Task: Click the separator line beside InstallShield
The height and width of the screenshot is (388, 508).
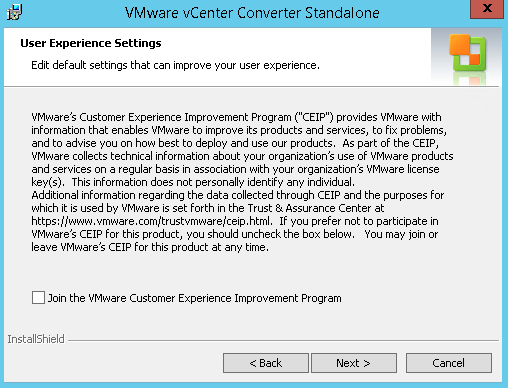Action: pyautogui.click(x=283, y=340)
